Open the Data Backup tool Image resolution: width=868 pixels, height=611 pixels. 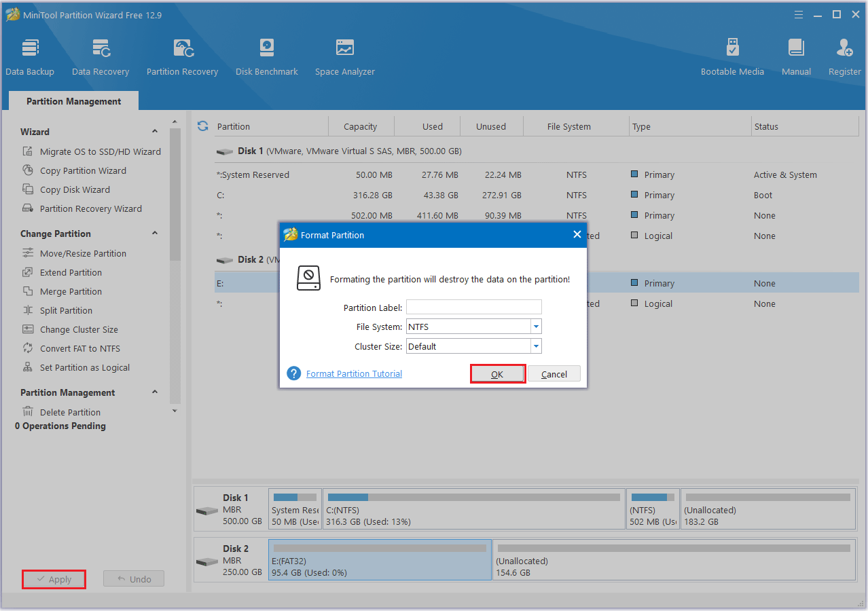(x=30, y=58)
